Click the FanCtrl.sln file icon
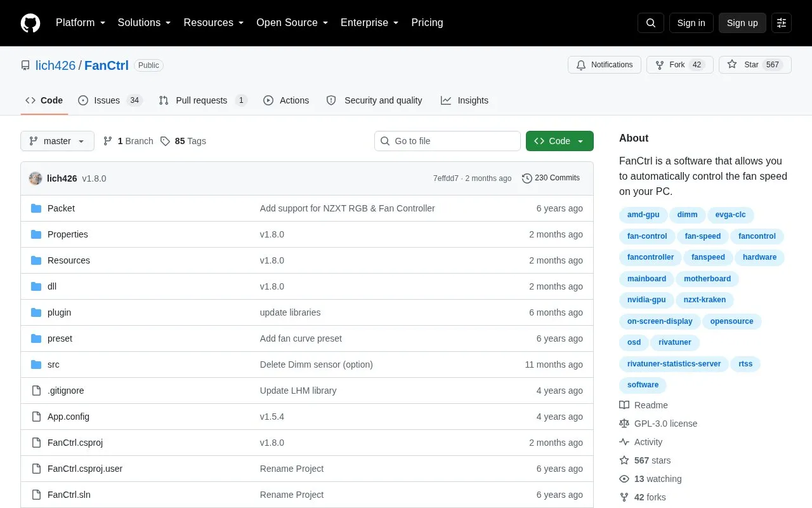Screen dimensions: 812x508 pyautogui.click(x=36, y=495)
